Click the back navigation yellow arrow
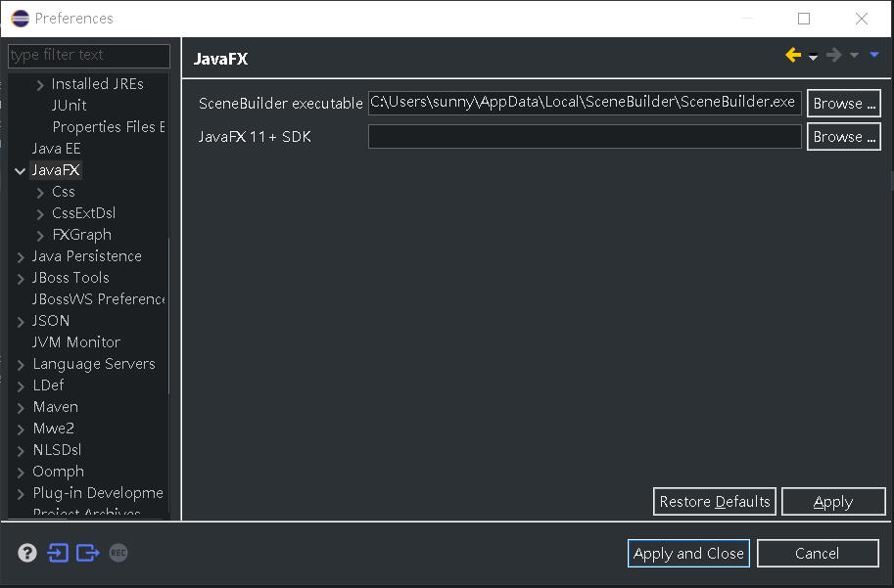 pyautogui.click(x=793, y=55)
